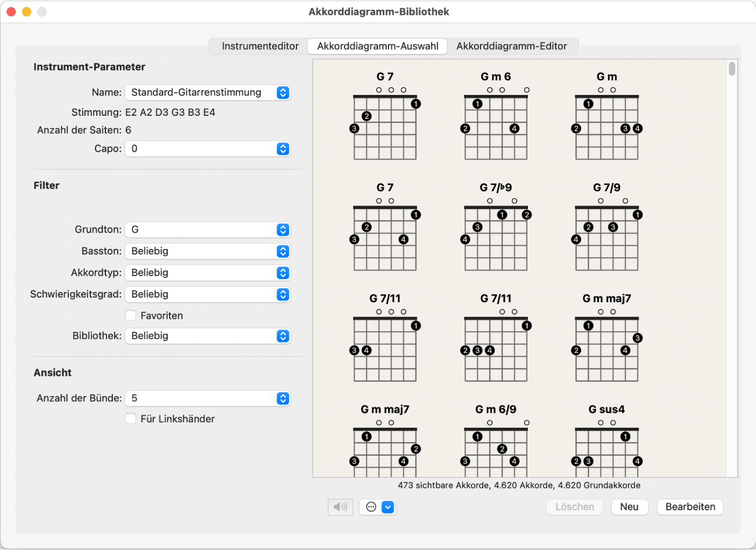Select the G m chord diagram
The width and height of the screenshot is (756, 550).
[607, 116]
